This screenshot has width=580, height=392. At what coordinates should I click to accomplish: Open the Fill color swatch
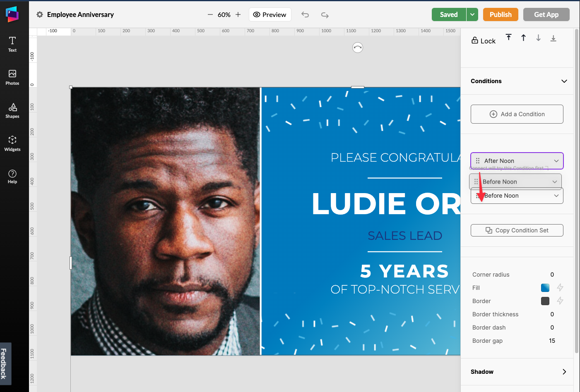click(x=545, y=288)
